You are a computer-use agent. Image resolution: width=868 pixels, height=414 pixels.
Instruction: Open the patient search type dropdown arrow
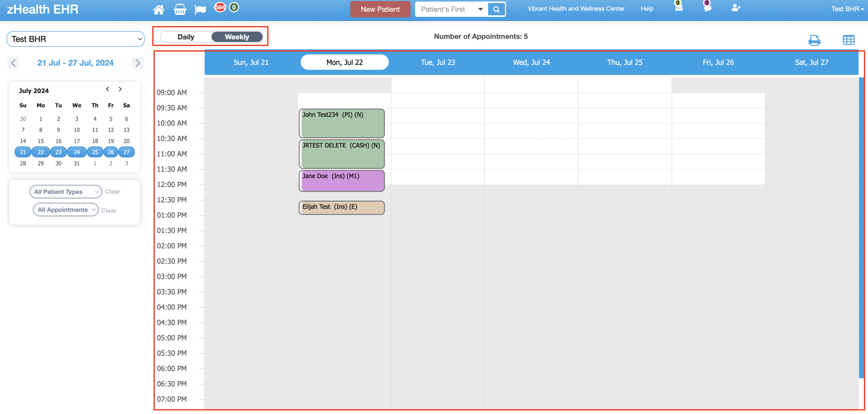[x=480, y=9]
